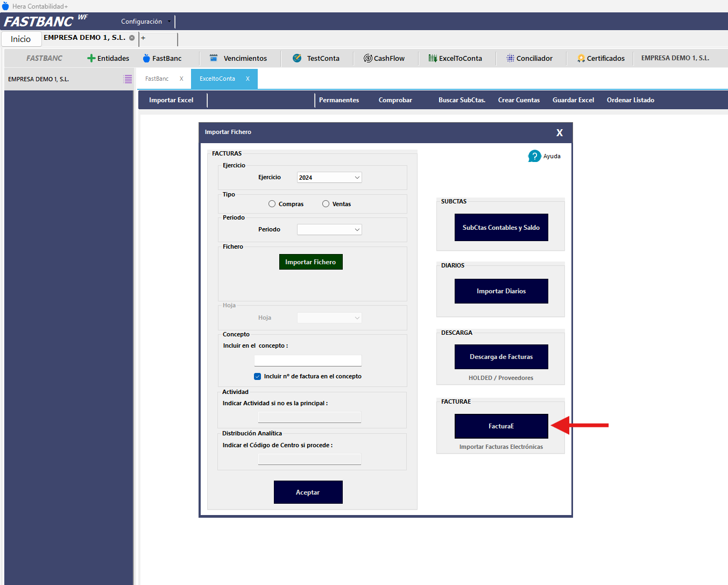Image resolution: width=728 pixels, height=585 pixels.
Task: Click SubCtas Contables y Saldo button
Action: click(501, 228)
